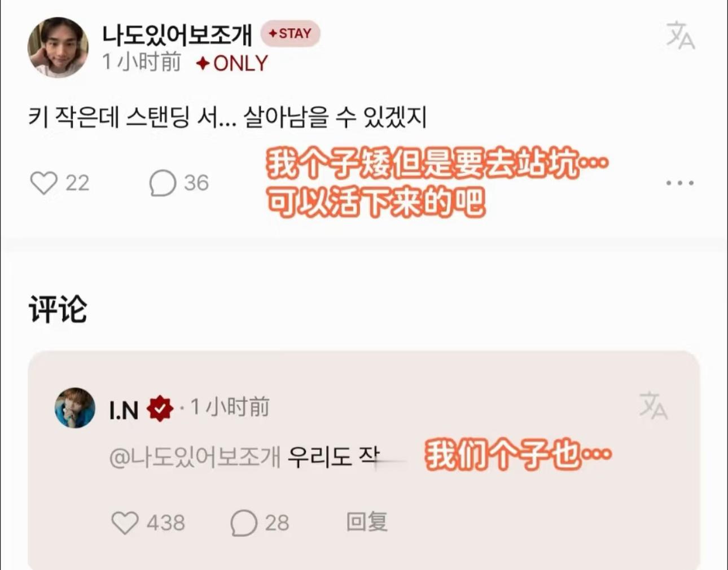This screenshot has width=728, height=570.
Task: Translate I.N's comment with translate icon
Action: (x=654, y=405)
